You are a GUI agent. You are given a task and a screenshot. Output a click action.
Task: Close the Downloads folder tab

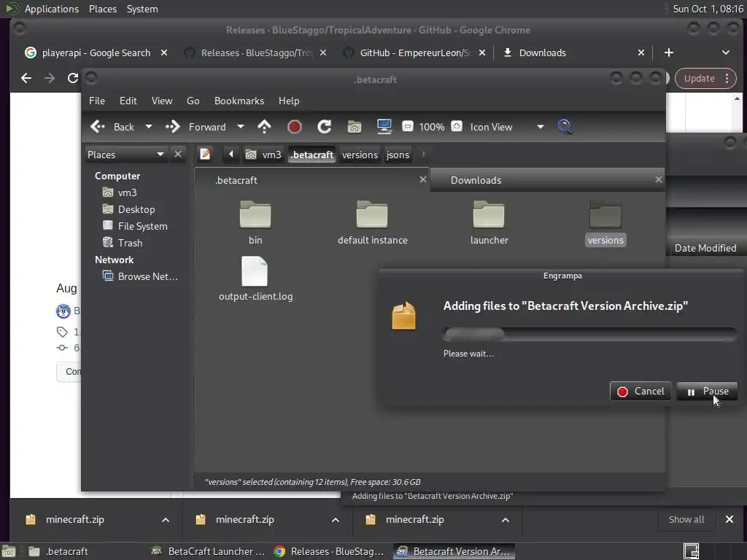tap(659, 179)
